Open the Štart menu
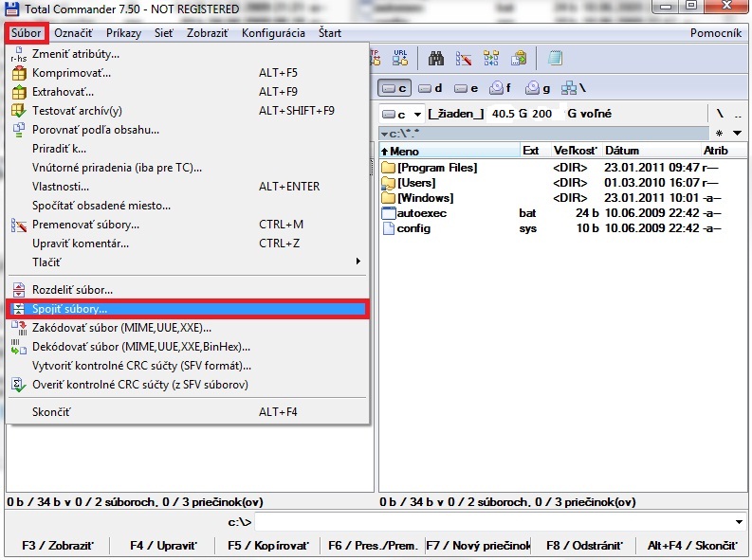The image size is (752, 560). pos(330,33)
